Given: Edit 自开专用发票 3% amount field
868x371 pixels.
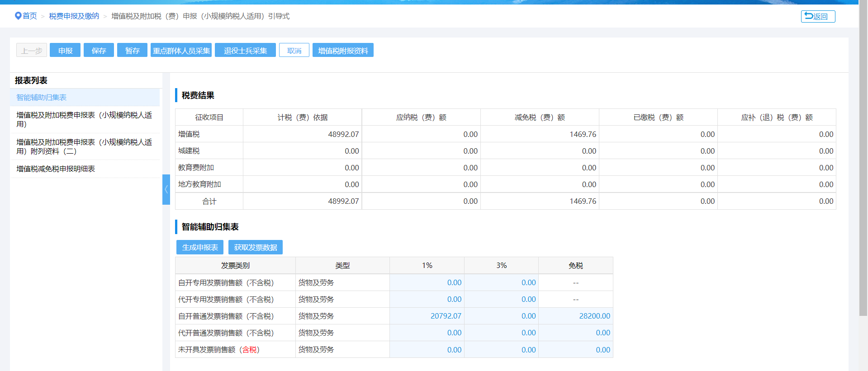Looking at the screenshot, I should pyautogui.click(x=501, y=282).
